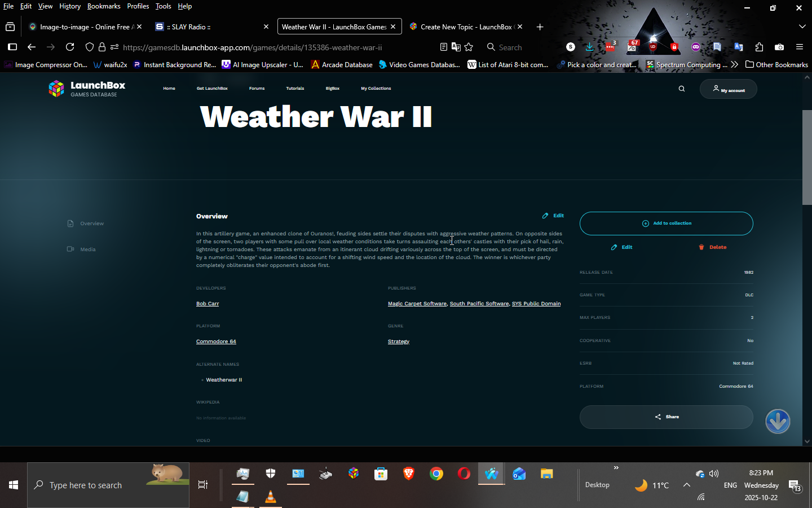812x508 pixels.
Task: Click the LaunchBox Games Database logo
Action: [87, 89]
